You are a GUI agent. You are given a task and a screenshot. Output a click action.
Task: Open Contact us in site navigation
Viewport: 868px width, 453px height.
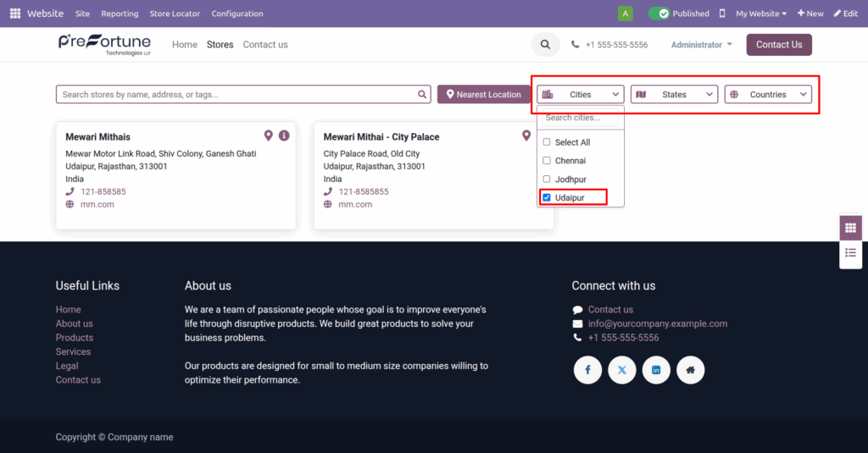265,45
